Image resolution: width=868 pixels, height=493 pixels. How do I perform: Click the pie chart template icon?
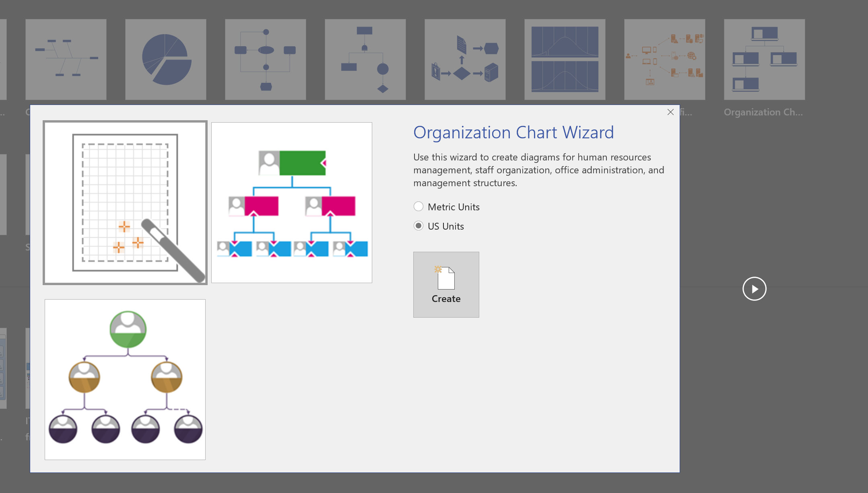tap(165, 58)
